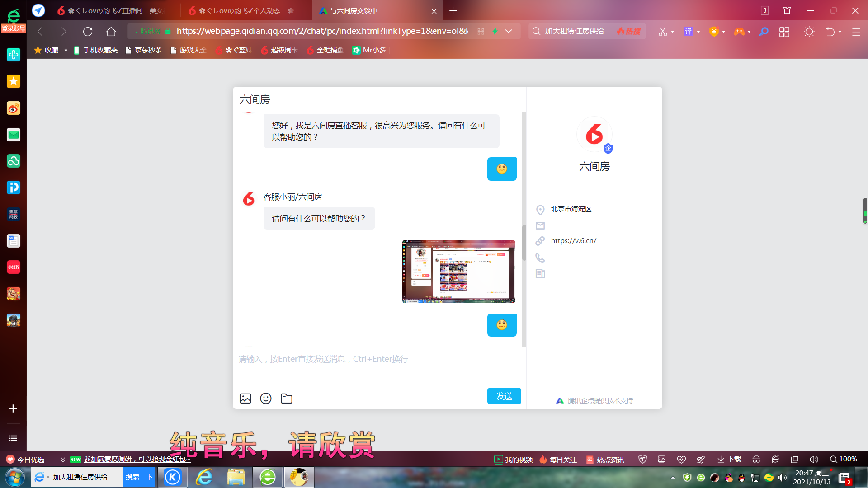Click the phone icon in profile panel

coord(540,258)
